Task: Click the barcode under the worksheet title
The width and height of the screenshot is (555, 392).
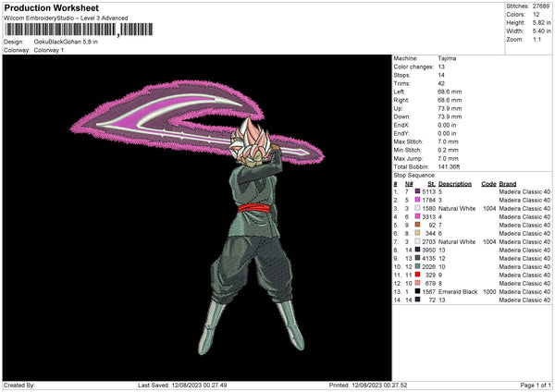Action: coord(80,30)
